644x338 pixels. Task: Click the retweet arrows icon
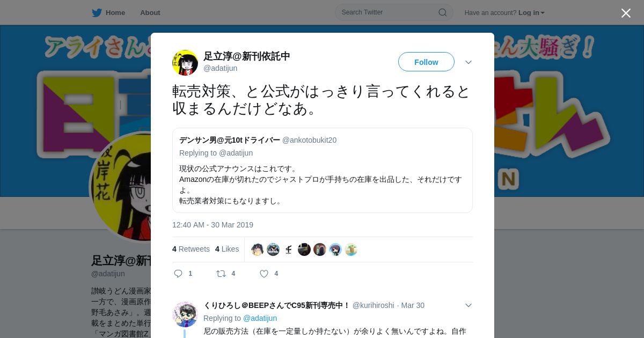[221, 274]
